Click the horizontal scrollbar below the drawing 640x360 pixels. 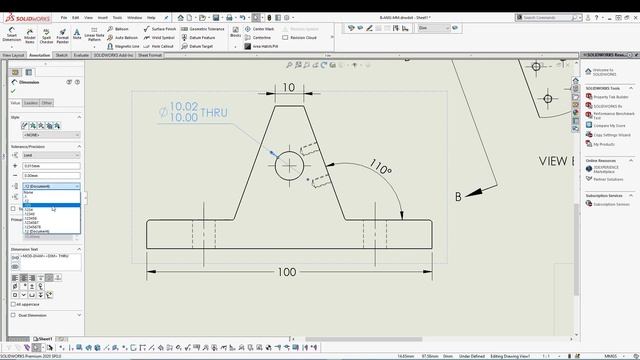[x=364, y=339]
